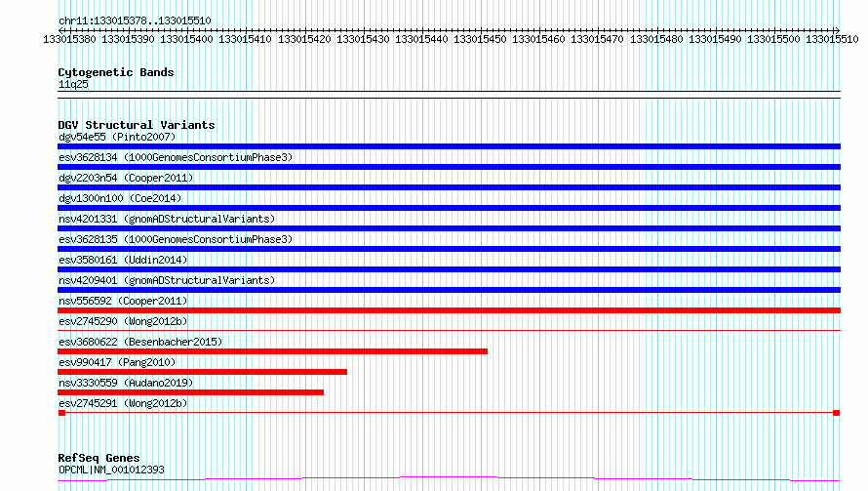Image resolution: width=868 pixels, height=491 pixels.
Task: Open variant dgv1300n100 (Coe2014) label
Action: tap(120, 198)
